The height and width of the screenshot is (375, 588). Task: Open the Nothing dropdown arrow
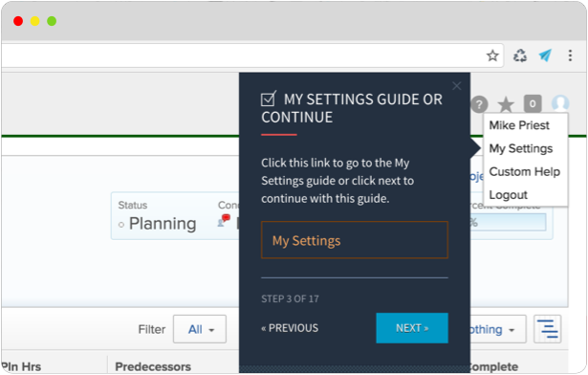[512, 330]
